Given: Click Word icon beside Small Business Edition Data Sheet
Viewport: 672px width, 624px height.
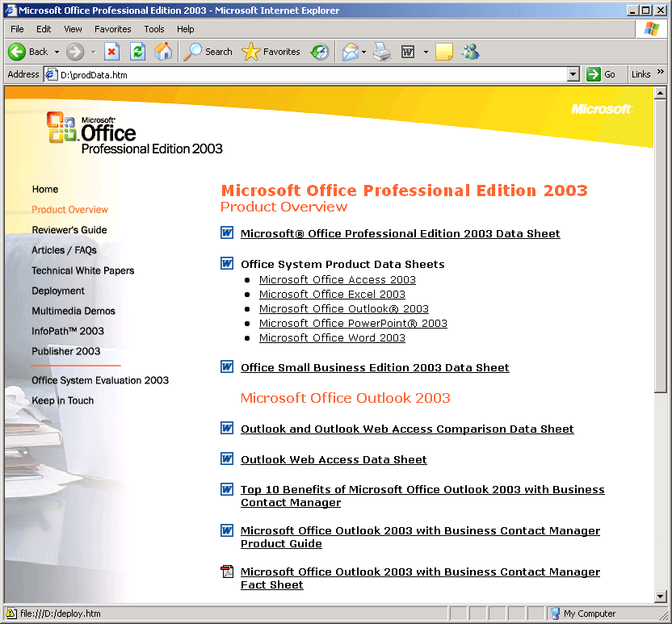Looking at the screenshot, I should tap(227, 367).
